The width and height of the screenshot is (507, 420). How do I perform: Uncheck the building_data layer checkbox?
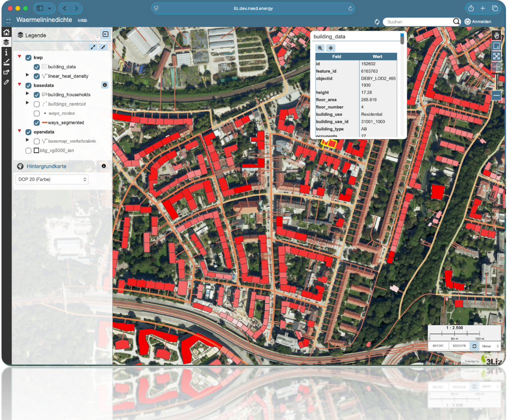(37, 67)
